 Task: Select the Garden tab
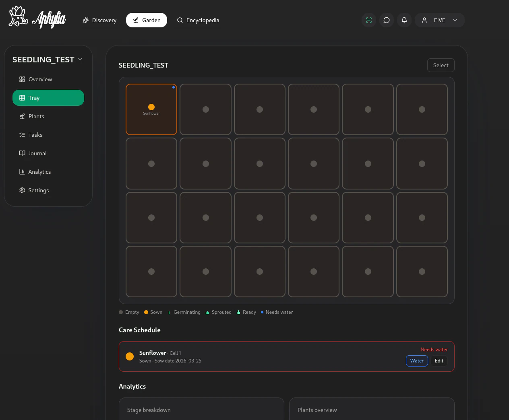coord(147,20)
